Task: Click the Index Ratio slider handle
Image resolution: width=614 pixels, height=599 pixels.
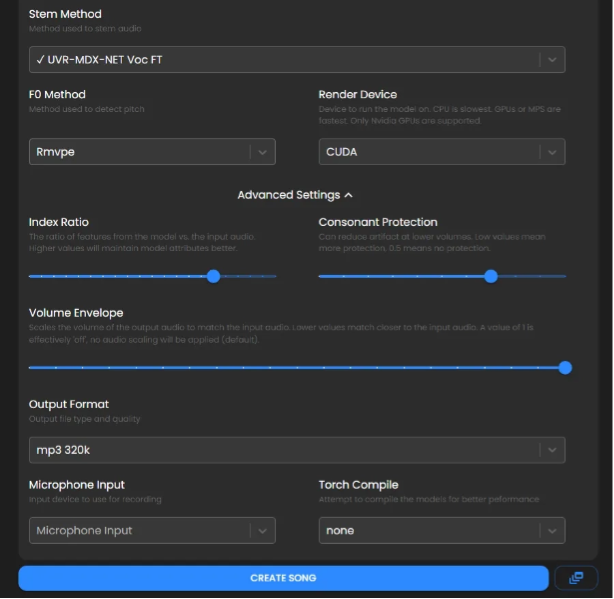Action: point(213,276)
